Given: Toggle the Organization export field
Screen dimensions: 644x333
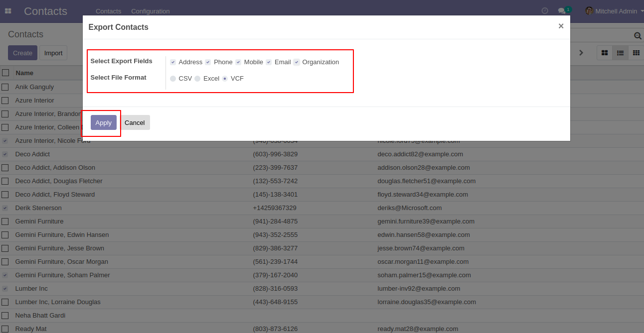Looking at the screenshot, I should click(297, 62).
